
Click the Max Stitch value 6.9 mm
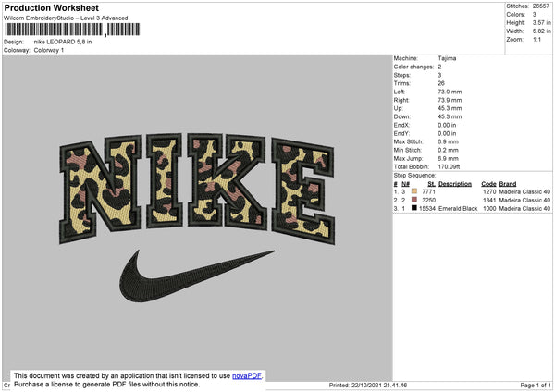(x=448, y=141)
